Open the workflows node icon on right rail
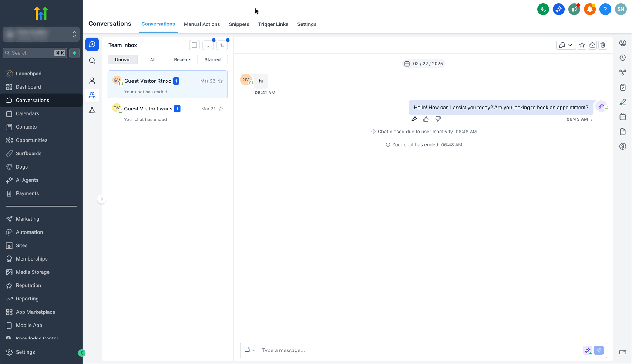The image size is (632, 364). 623,72
